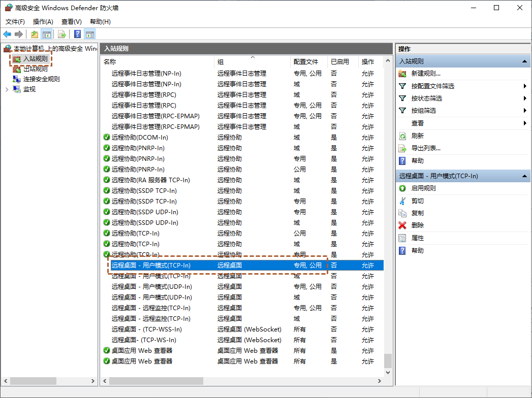
Task: Expand the 监视 tree node
Action: point(7,89)
